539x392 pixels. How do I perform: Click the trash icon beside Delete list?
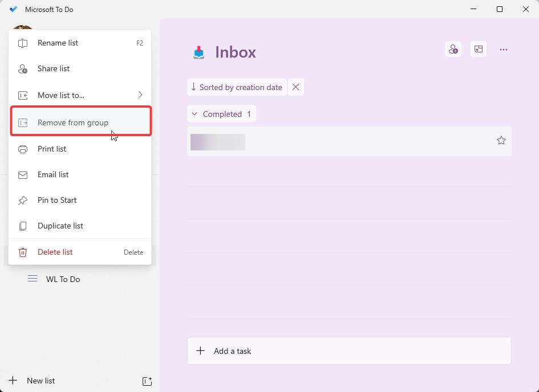pos(23,252)
